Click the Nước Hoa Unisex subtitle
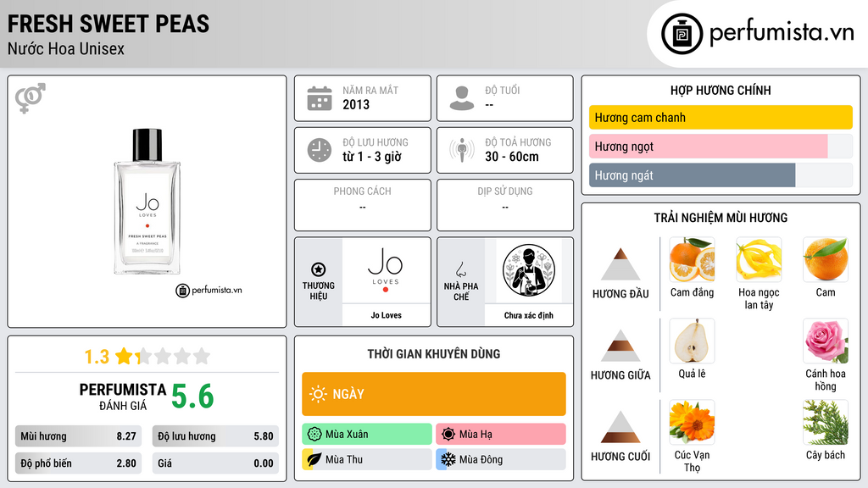Viewport: 868px width, 488px height. [66, 48]
